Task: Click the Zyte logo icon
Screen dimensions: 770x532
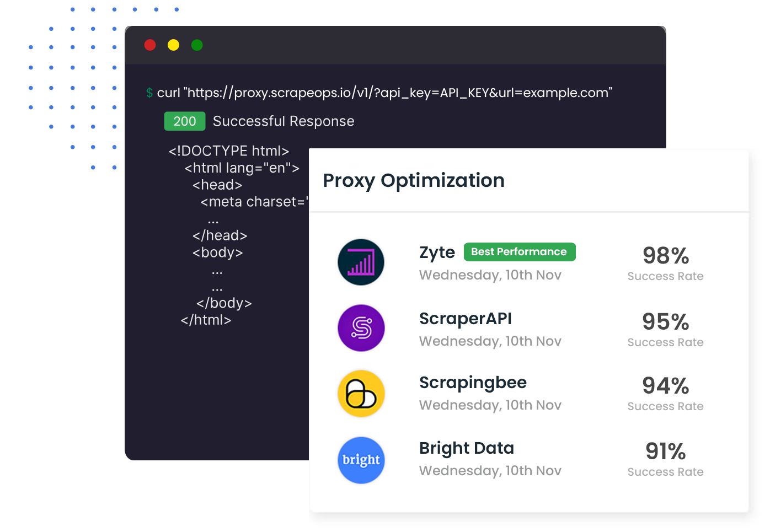Action: click(x=361, y=262)
